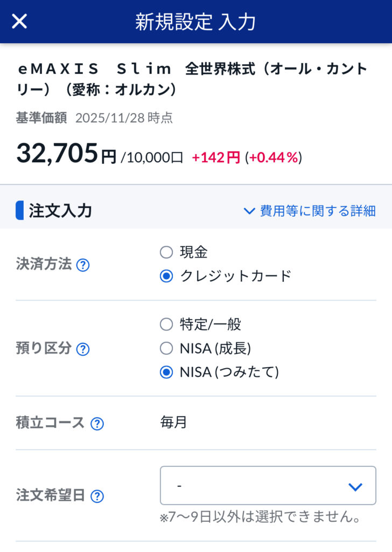The image size is (392, 552).
Task: Pick the NISA (成長) option
Action: [166, 349]
